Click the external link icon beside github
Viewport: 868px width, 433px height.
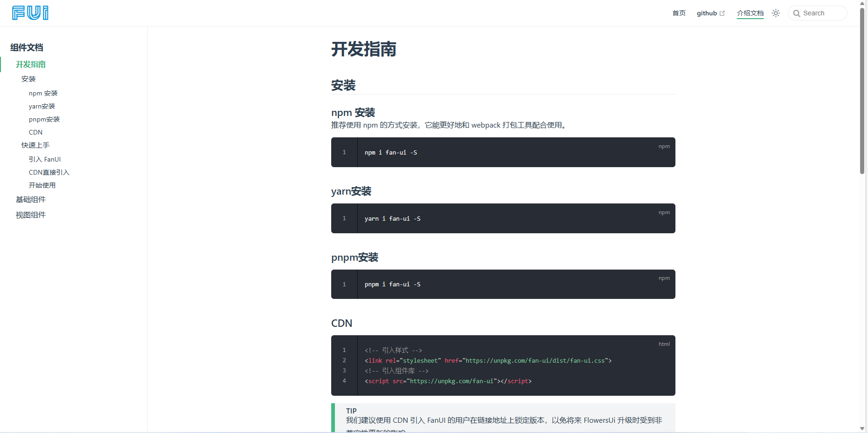(x=721, y=13)
